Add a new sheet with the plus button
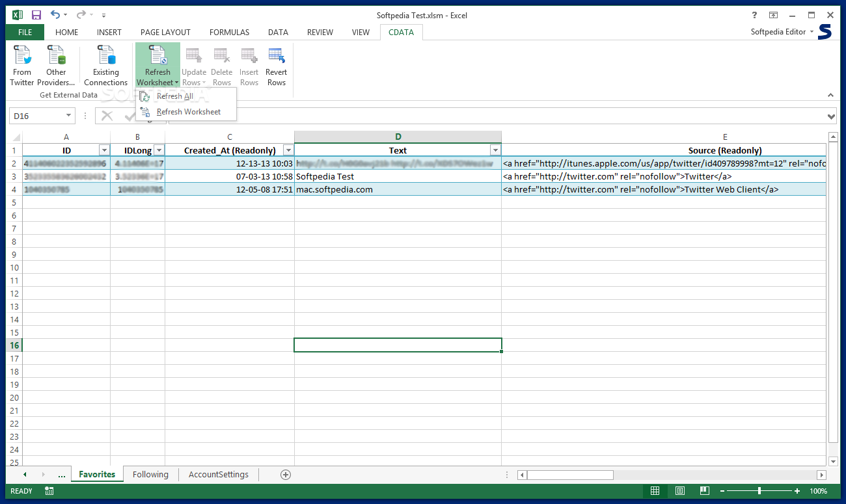 pyautogui.click(x=285, y=475)
